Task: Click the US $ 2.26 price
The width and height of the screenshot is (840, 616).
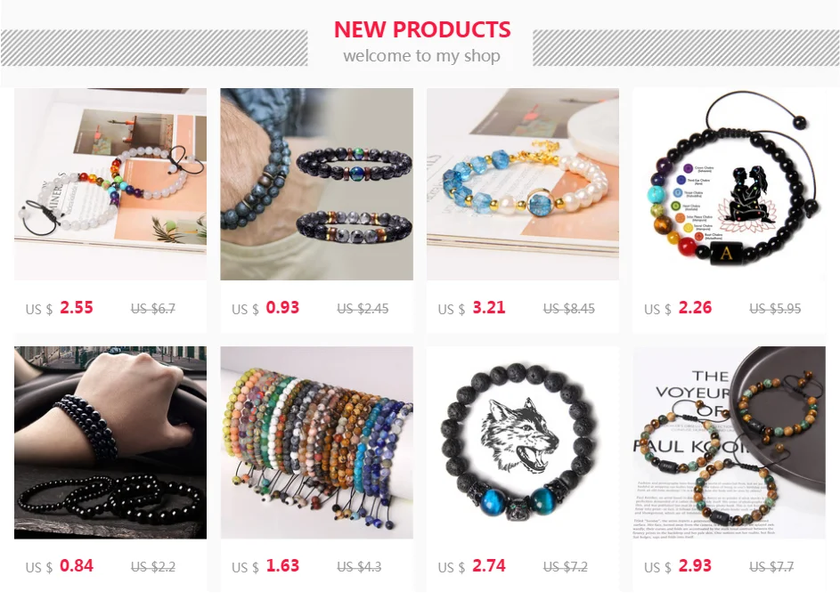Action: point(678,308)
